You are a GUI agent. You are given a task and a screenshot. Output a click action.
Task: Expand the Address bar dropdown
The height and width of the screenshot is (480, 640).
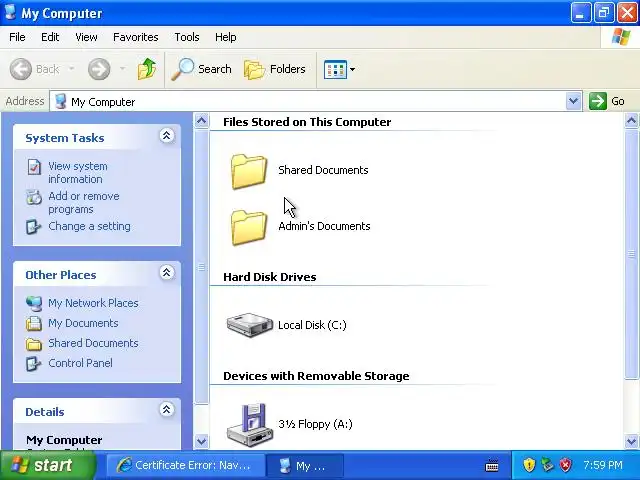(x=573, y=101)
